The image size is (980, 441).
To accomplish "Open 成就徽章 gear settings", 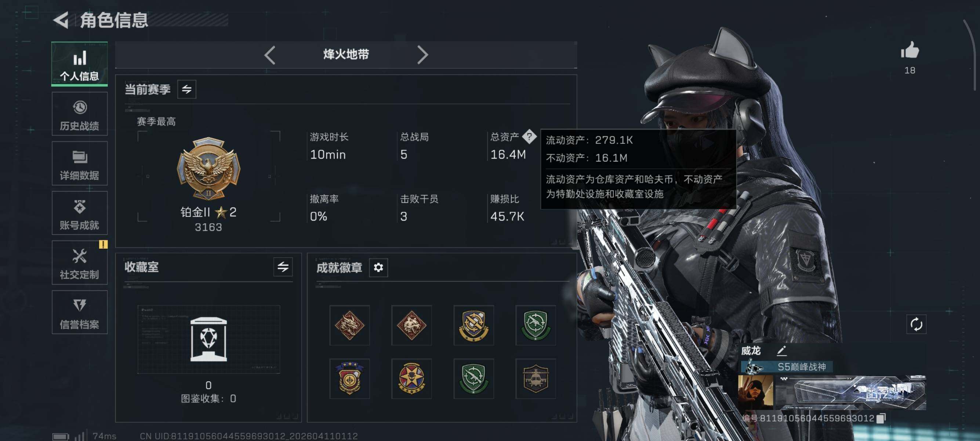I will pos(378,267).
